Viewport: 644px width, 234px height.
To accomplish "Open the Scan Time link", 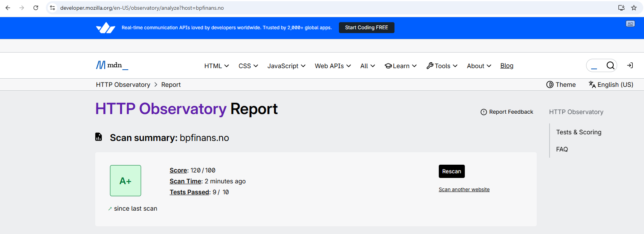I will (186, 181).
